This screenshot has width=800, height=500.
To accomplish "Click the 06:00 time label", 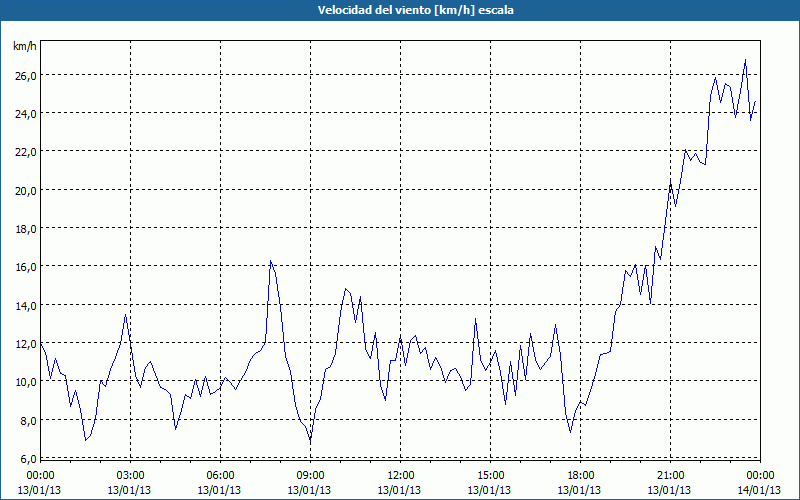I will [x=220, y=476].
